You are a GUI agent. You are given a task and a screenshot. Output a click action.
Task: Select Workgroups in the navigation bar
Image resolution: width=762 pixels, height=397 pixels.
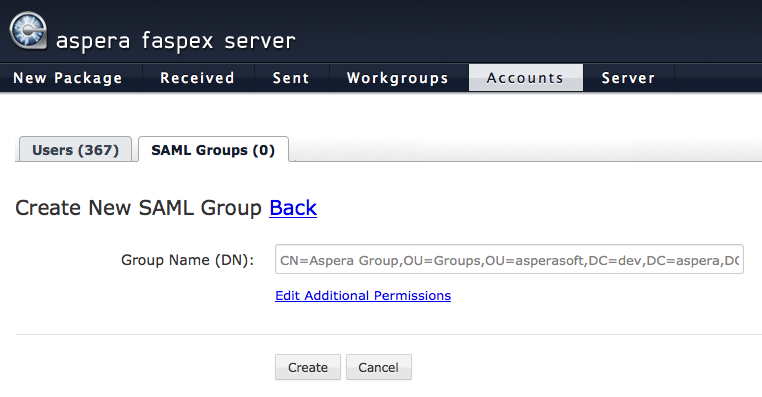tap(398, 78)
